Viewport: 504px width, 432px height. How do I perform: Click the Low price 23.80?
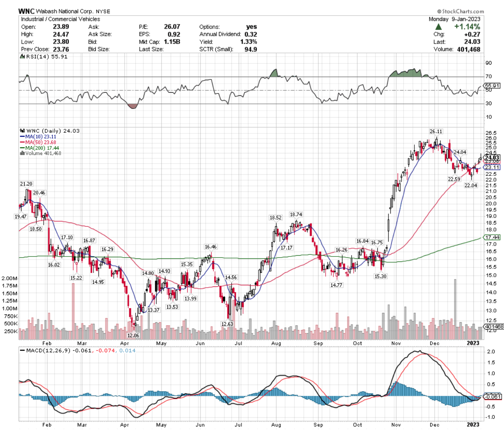coord(61,42)
